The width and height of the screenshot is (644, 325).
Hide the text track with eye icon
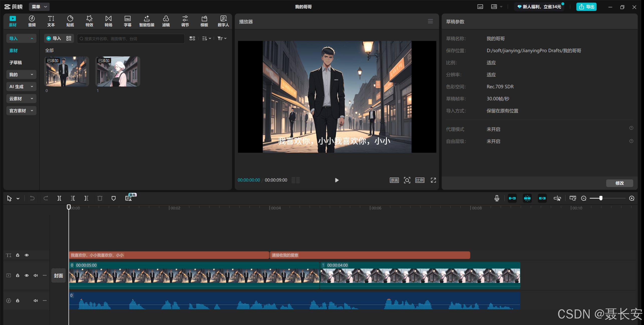(x=27, y=255)
